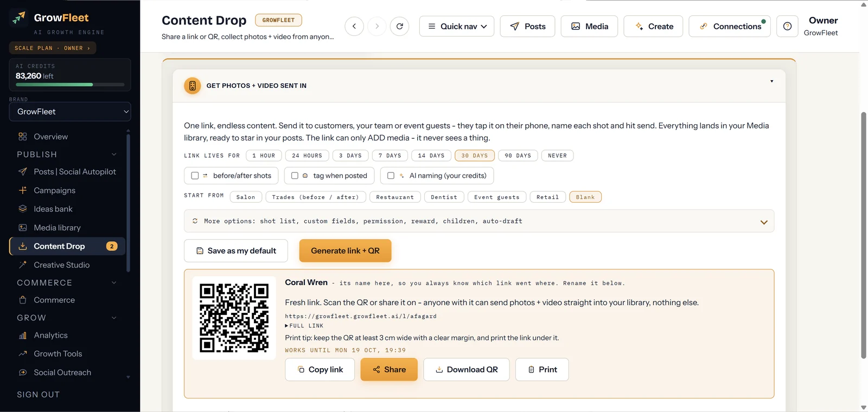868x412 pixels.
Task: Click the page vertical scrollbar
Action: click(864, 235)
